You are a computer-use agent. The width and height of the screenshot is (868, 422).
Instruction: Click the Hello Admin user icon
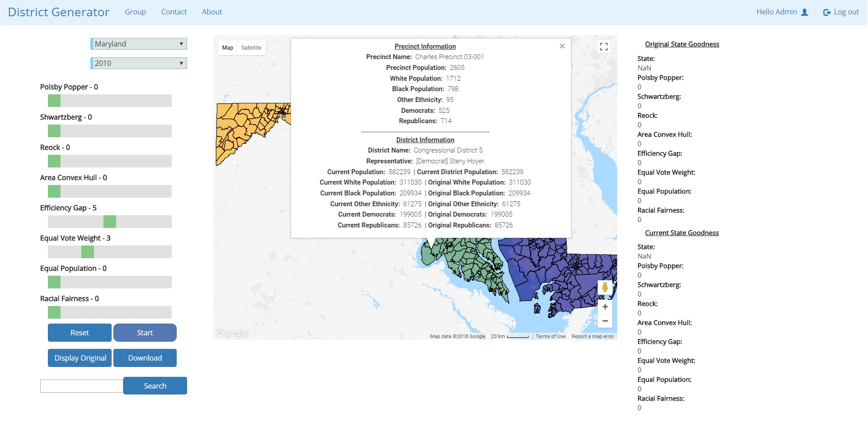coord(804,12)
